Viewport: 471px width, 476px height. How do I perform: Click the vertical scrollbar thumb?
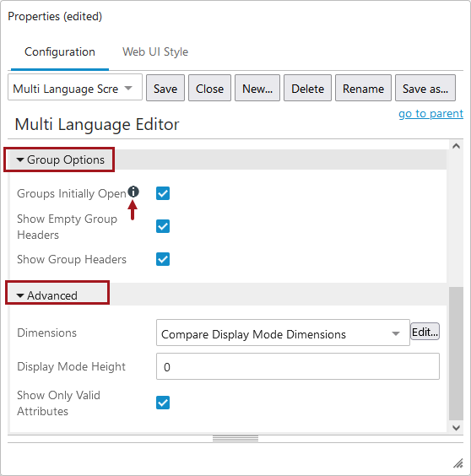(x=456, y=354)
